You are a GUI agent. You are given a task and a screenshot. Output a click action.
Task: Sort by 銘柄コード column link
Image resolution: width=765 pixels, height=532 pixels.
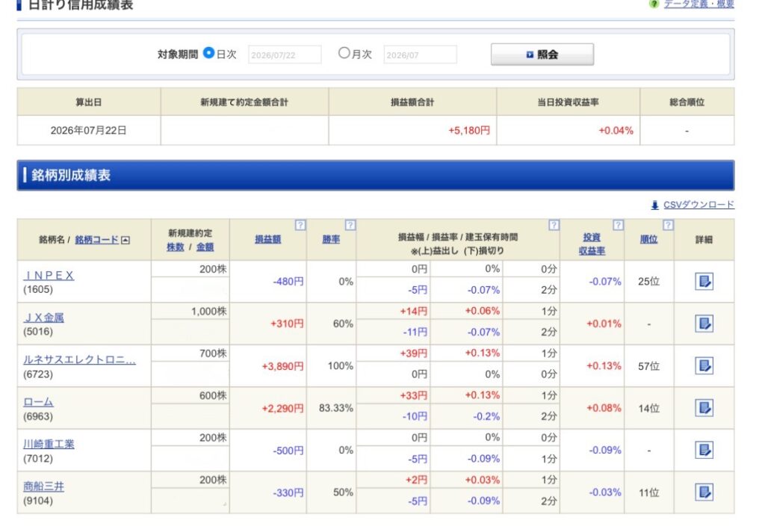click(96, 240)
